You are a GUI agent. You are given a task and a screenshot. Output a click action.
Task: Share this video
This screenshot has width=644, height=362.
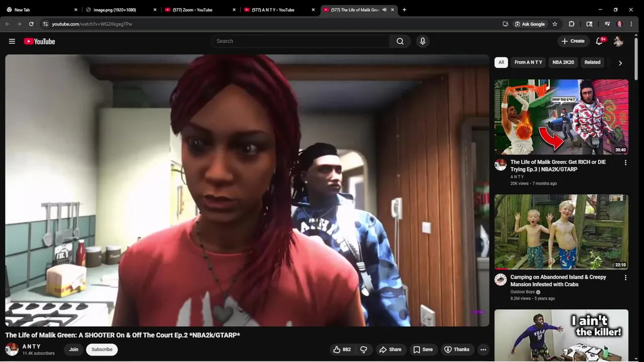(390, 349)
